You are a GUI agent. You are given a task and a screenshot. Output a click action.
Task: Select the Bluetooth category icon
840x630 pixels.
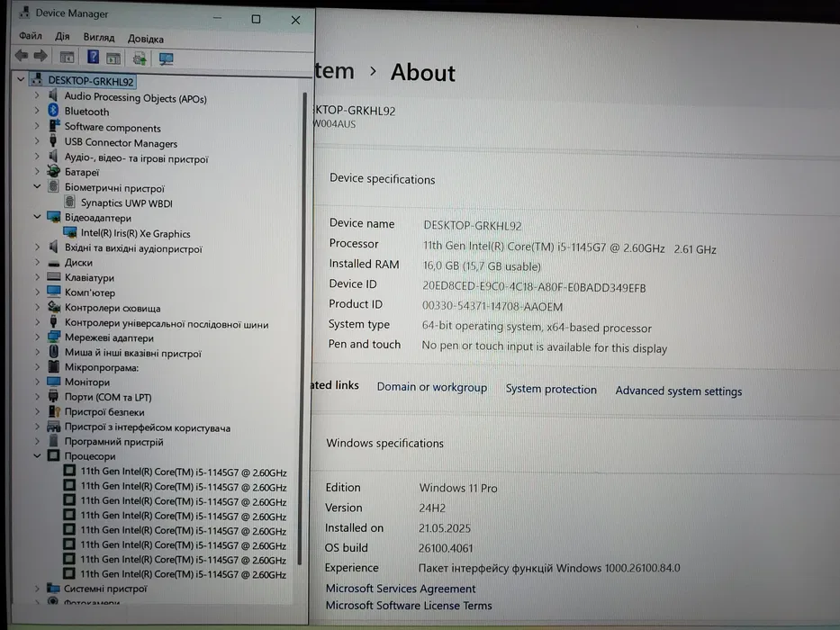coord(53,111)
